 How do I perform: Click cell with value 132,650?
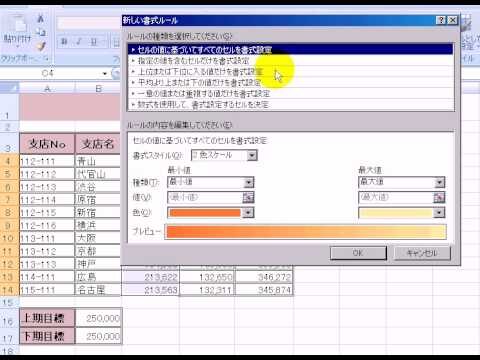click(x=207, y=277)
